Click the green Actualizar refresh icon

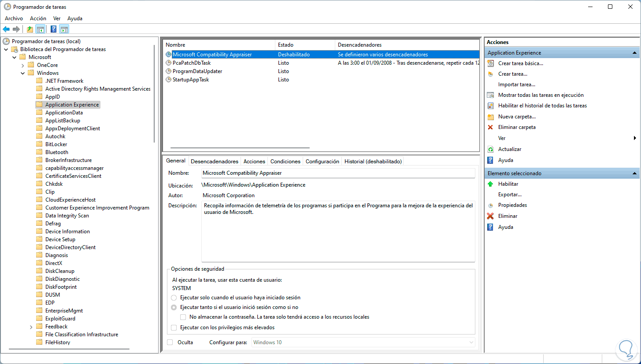[x=490, y=149]
